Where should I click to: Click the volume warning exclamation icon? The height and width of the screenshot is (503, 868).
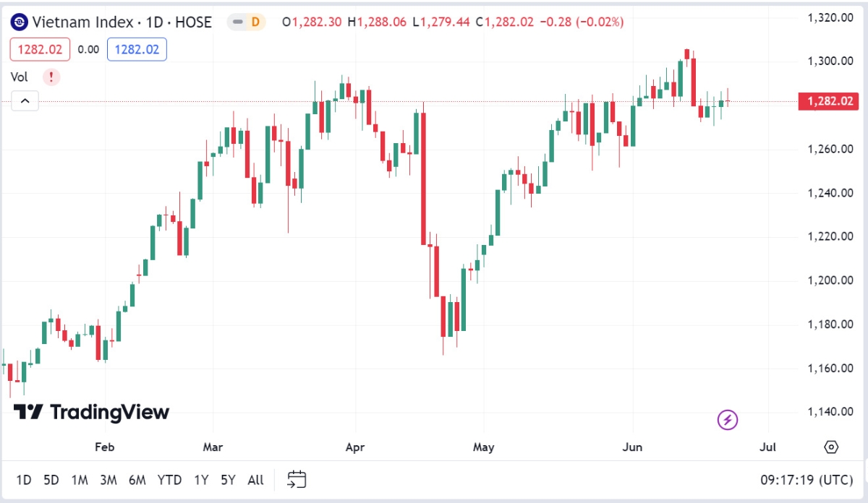[x=51, y=77]
